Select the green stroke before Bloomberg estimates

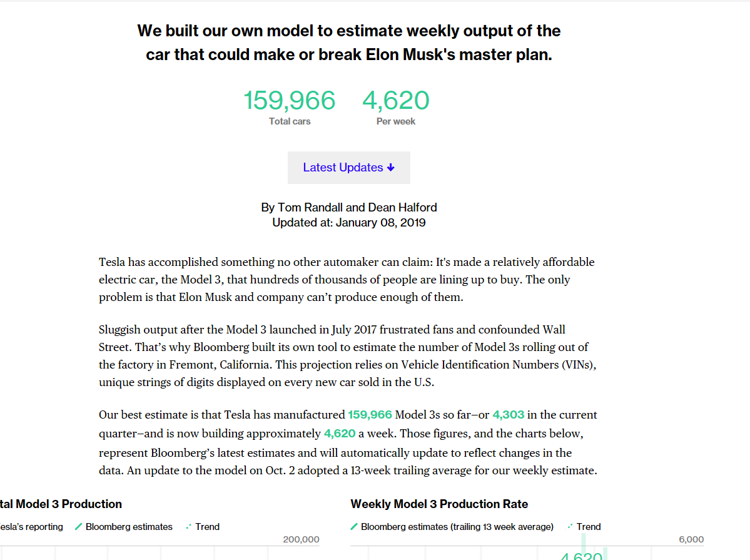coord(79,526)
